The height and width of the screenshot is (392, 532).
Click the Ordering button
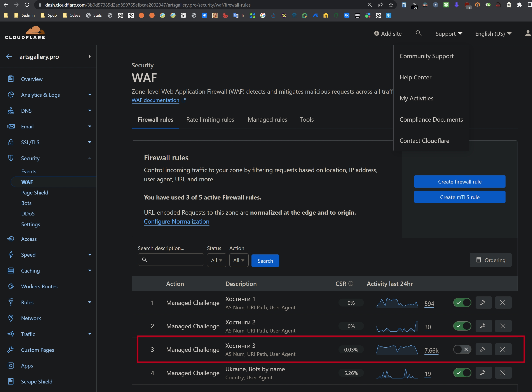click(x=490, y=260)
